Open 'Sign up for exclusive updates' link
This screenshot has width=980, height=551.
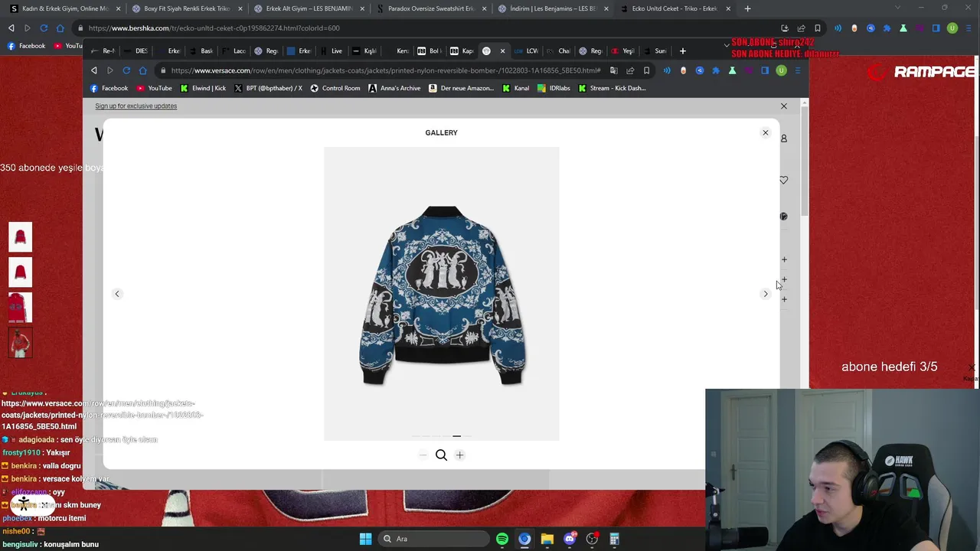136,106
